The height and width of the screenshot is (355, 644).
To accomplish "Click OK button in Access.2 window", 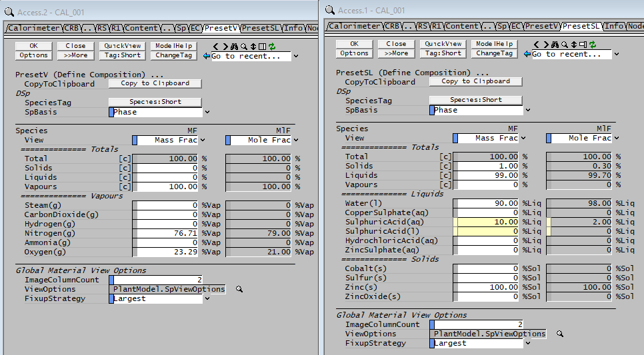I will click(34, 46).
